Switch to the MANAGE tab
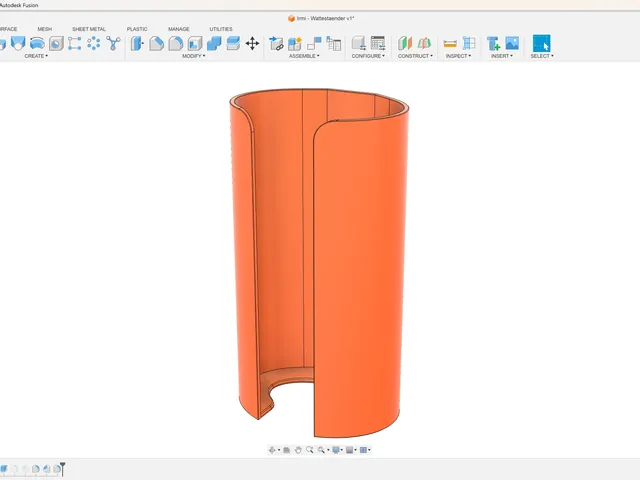This screenshot has width=640, height=480. coord(178,29)
